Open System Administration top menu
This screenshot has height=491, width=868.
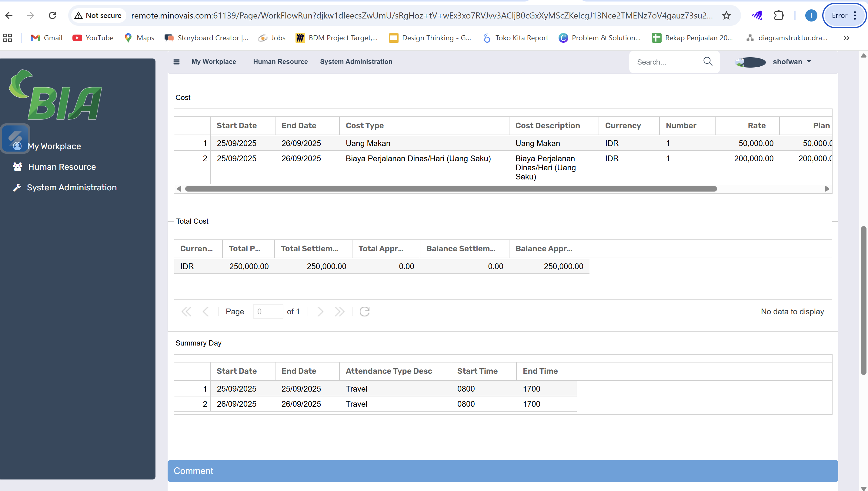356,62
